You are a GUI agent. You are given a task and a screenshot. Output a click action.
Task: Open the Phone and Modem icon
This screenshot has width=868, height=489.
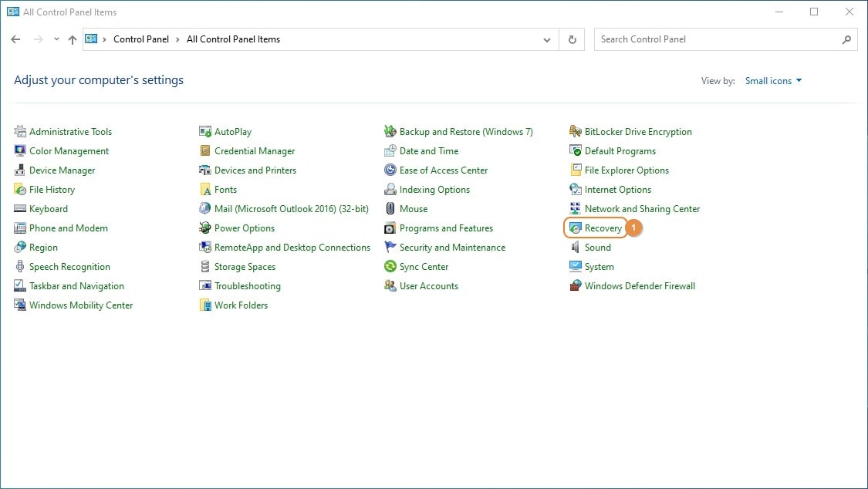20,228
